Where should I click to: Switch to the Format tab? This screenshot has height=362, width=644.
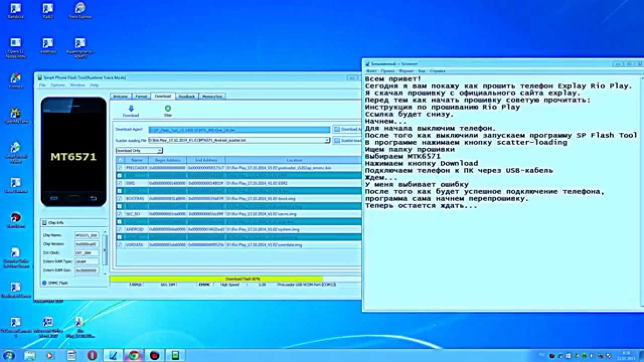pos(141,96)
